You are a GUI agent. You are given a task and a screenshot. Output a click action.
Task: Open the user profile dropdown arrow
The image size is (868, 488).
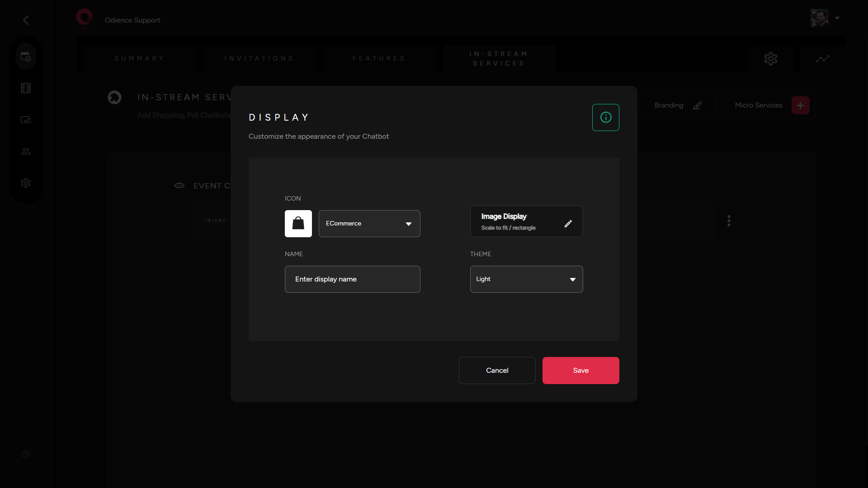click(837, 18)
